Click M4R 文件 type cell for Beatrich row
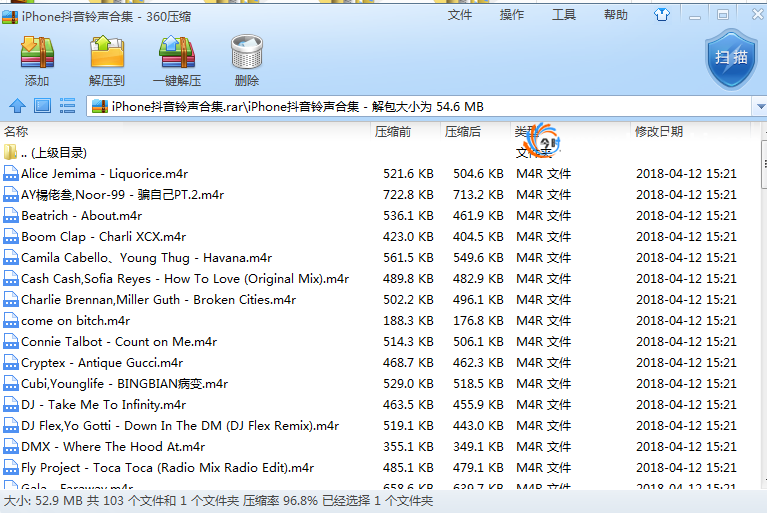This screenshot has height=513, width=767. [x=543, y=216]
